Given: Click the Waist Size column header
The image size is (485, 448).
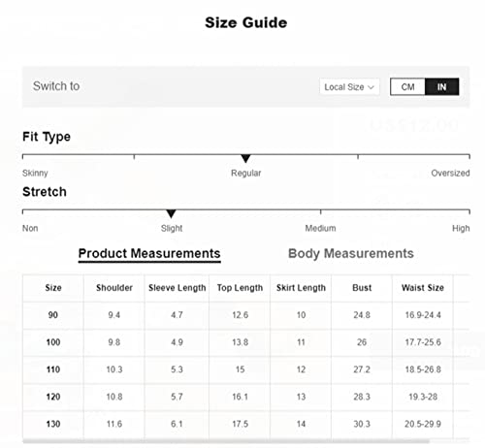Looking at the screenshot, I should (x=423, y=288).
